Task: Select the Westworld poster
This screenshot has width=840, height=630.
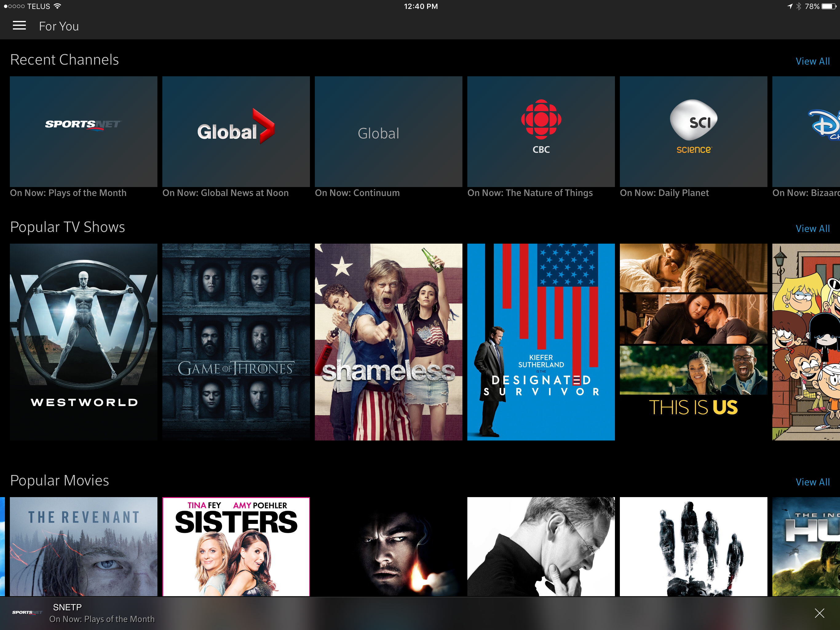Action: point(84,342)
